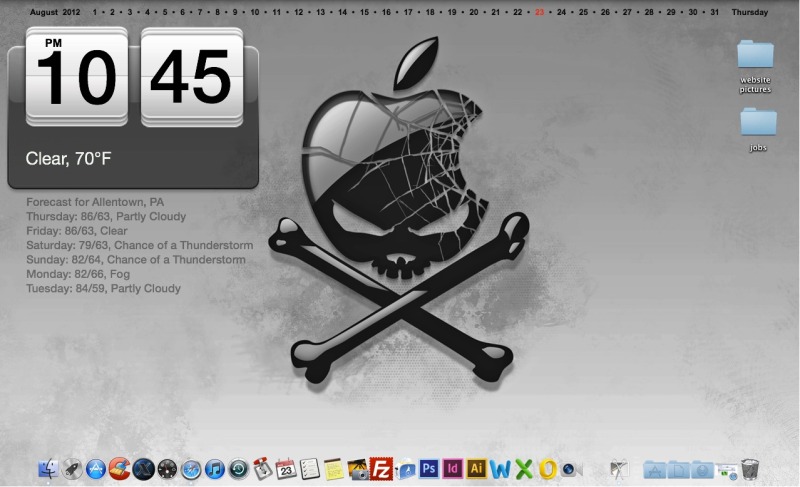800x487 pixels.
Task: Launch FileZilla from the dock
Action: click(381, 469)
